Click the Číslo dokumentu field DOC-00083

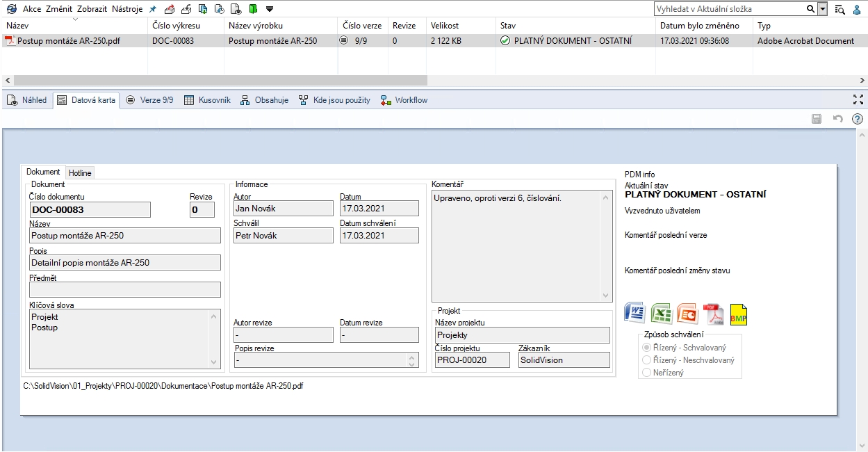90,209
